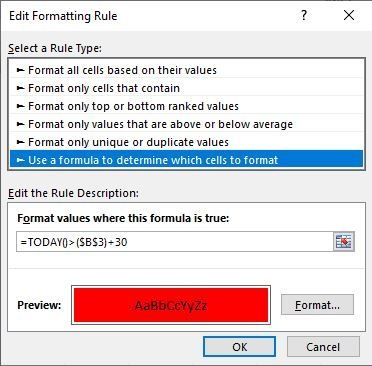Click the arrow bullet beside 'above or below average'
The height and width of the screenshot is (366, 372).
[x=21, y=124]
